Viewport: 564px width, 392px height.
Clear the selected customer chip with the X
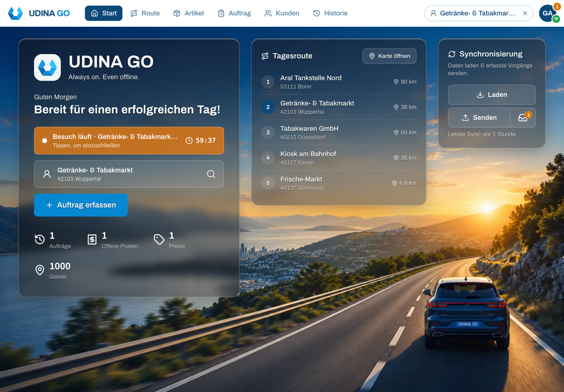[x=525, y=13]
